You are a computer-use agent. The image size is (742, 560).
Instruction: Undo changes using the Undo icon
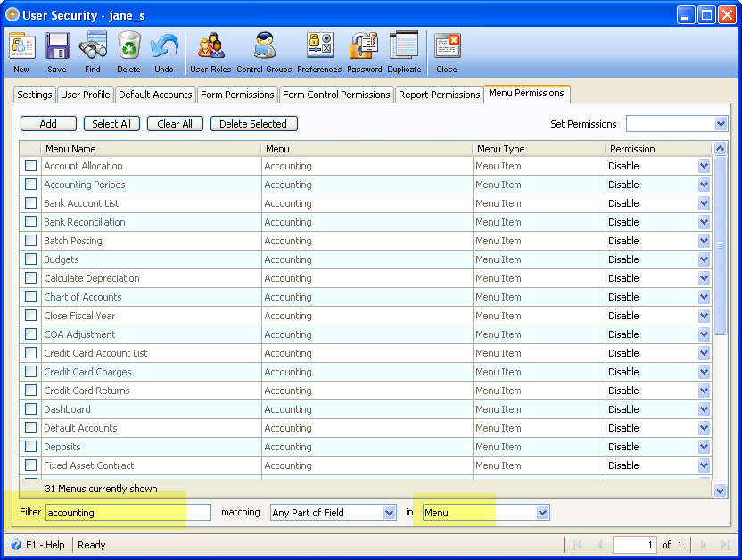pyautogui.click(x=164, y=52)
